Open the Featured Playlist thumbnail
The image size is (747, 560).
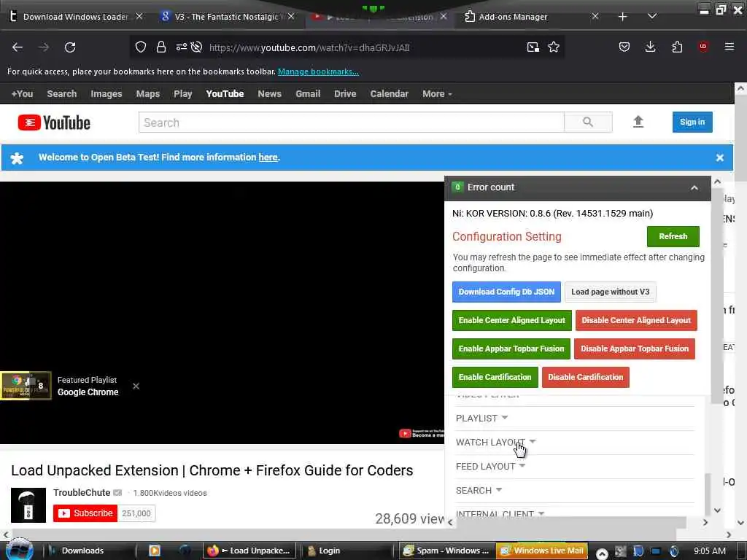tap(26, 386)
